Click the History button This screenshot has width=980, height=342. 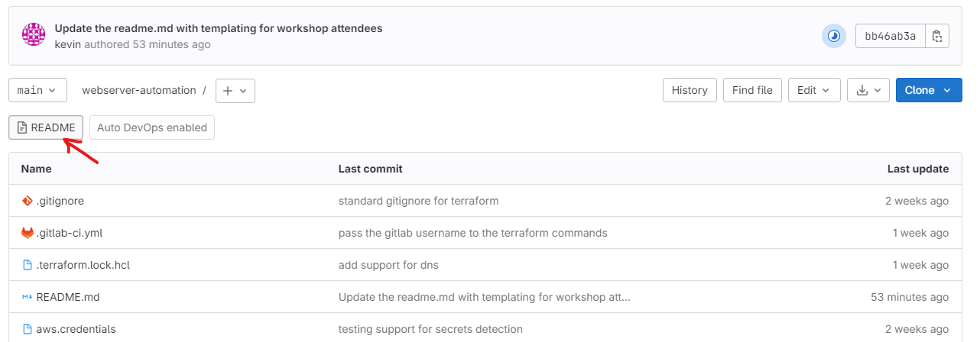(x=690, y=90)
